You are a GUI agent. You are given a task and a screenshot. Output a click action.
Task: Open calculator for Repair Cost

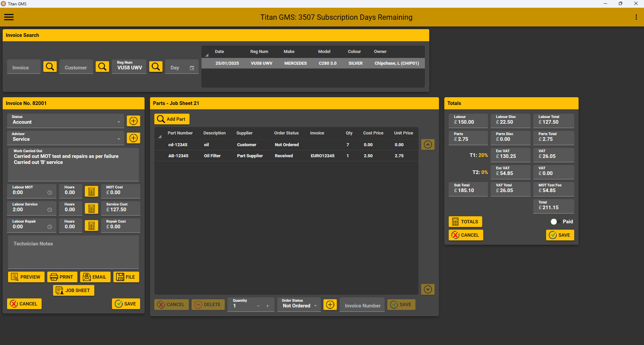coord(91,226)
